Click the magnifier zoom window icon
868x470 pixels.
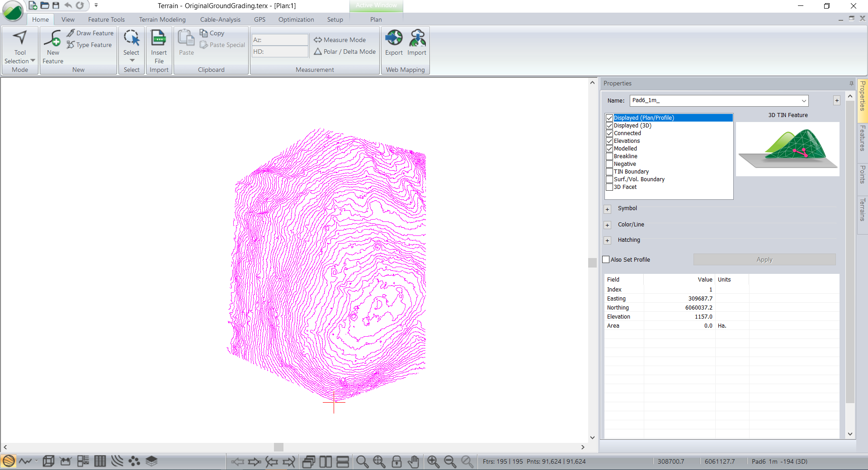[362, 461]
